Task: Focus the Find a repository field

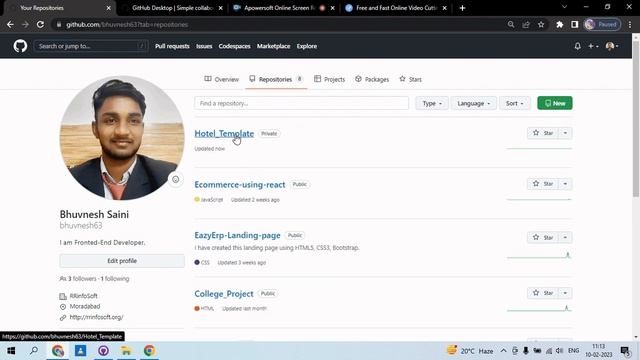Action: (302, 103)
